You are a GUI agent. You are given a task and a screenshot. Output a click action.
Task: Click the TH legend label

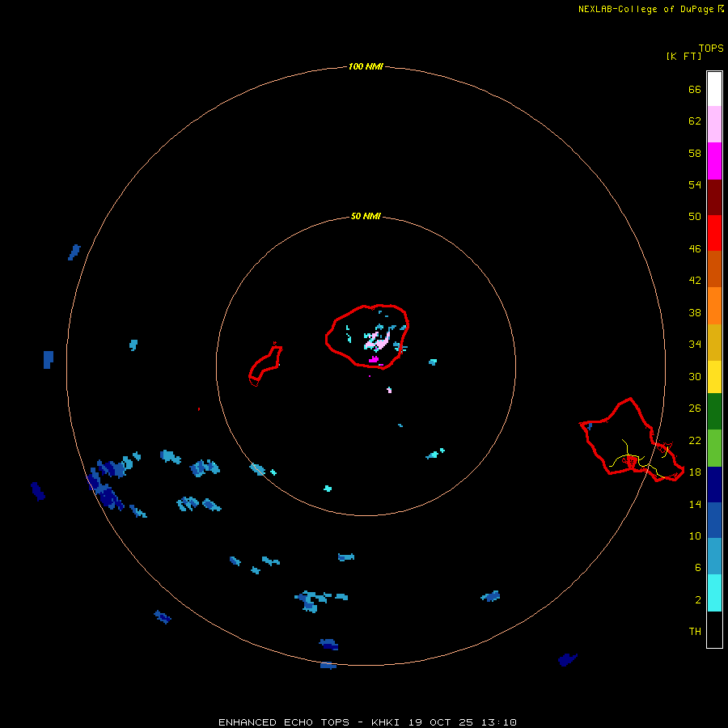click(695, 632)
